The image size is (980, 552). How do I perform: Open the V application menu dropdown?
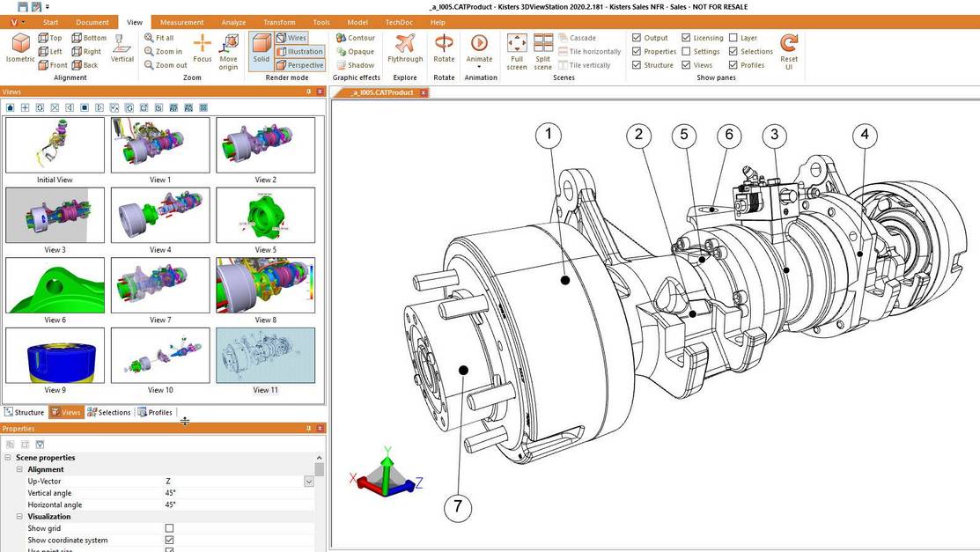[18, 22]
